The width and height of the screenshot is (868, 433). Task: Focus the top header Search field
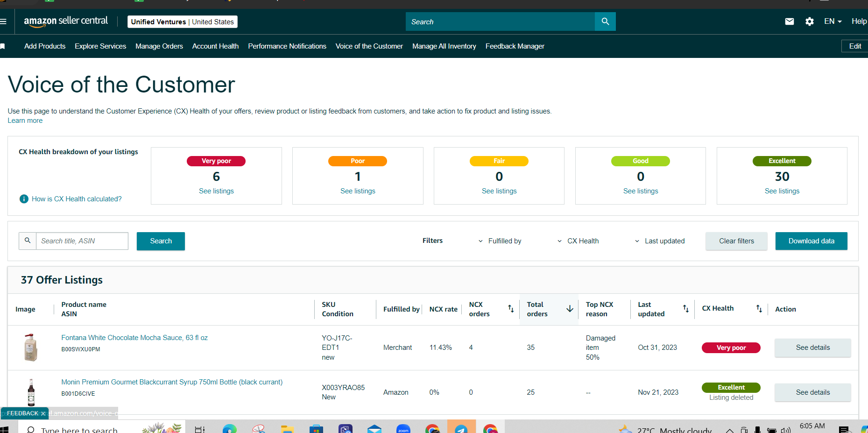click(501, 21)
